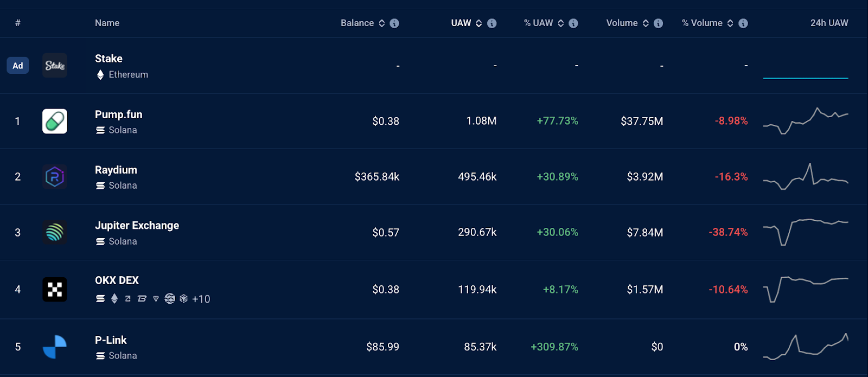868x377 pixels.
Task: Click the OKX DEX checkered logo
Action: (55, 289)
